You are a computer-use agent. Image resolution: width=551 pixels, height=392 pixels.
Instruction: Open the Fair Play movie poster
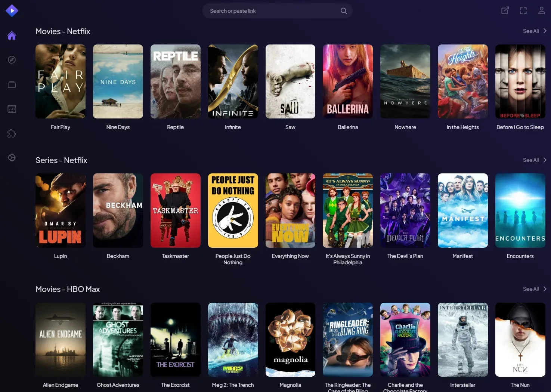pos(60,81)
